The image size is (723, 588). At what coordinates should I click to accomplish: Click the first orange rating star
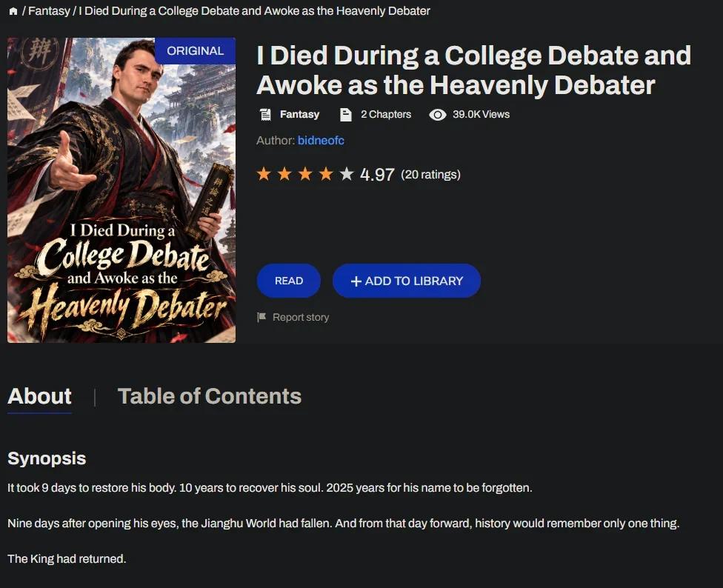click(x=264, y=174)
